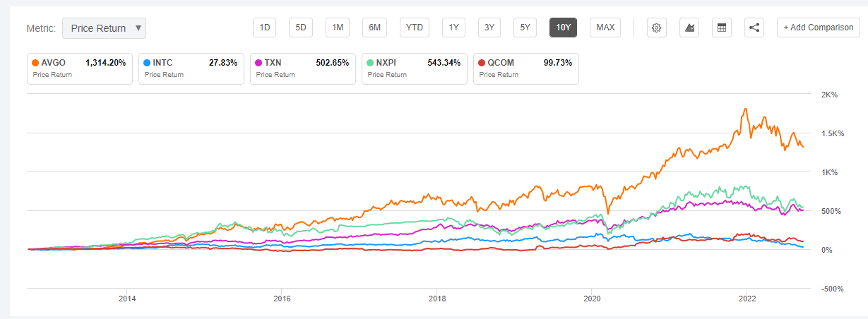Select the YTD time range
The width and height of the screenshot is (868, 319).
tap(414, 28)
